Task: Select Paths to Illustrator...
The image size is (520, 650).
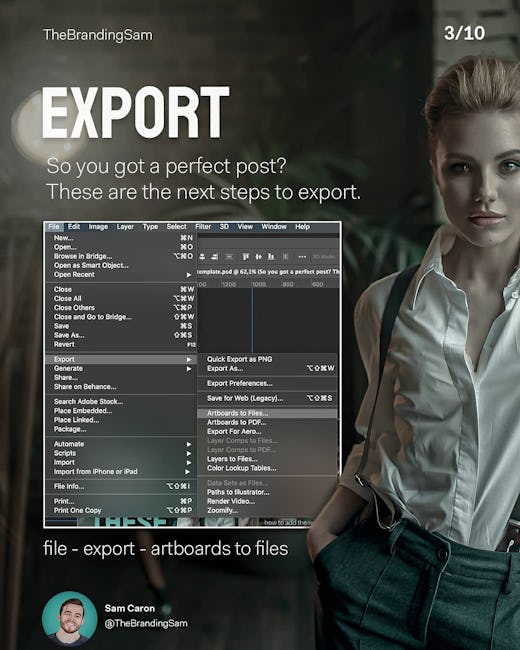Action: (x=267, y=492)
